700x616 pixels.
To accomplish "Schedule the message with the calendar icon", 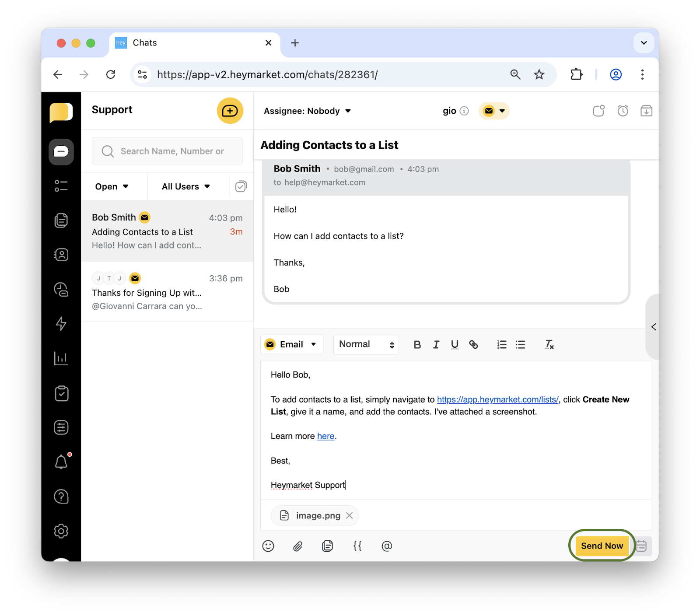I will (x=642, y=546).
